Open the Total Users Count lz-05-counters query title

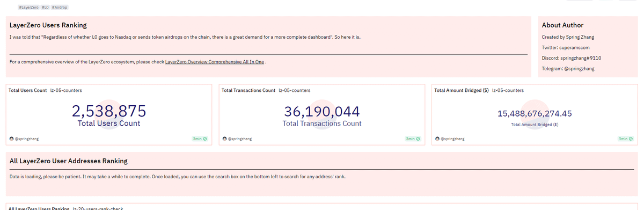point(45,90)
